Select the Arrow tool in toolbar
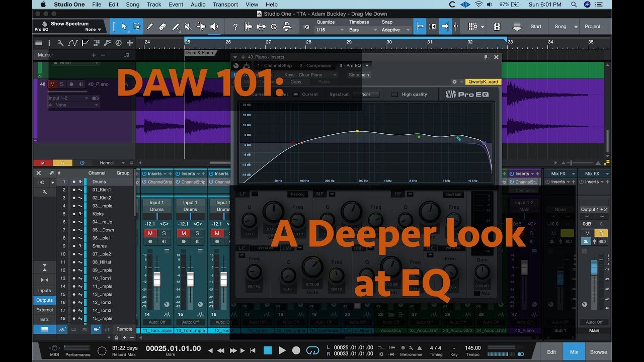The image size is (644, 362). point(124,27)
